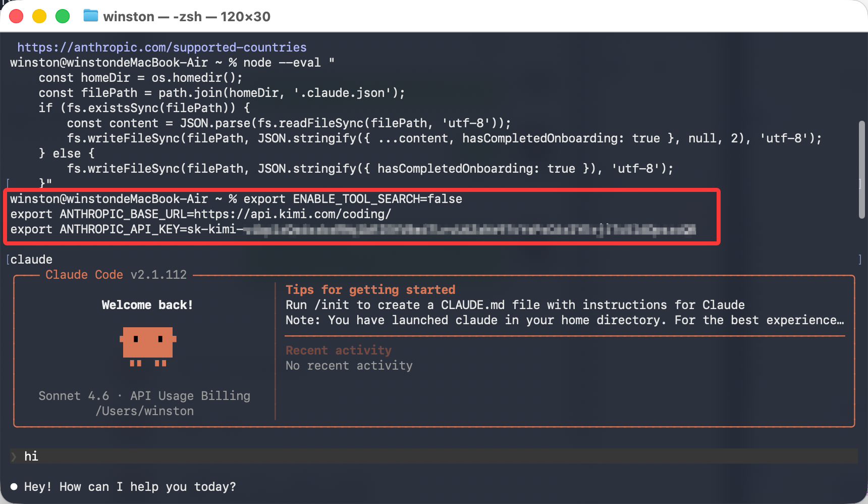Click the line with hasCompletedOnboarding and content spread

445,138
